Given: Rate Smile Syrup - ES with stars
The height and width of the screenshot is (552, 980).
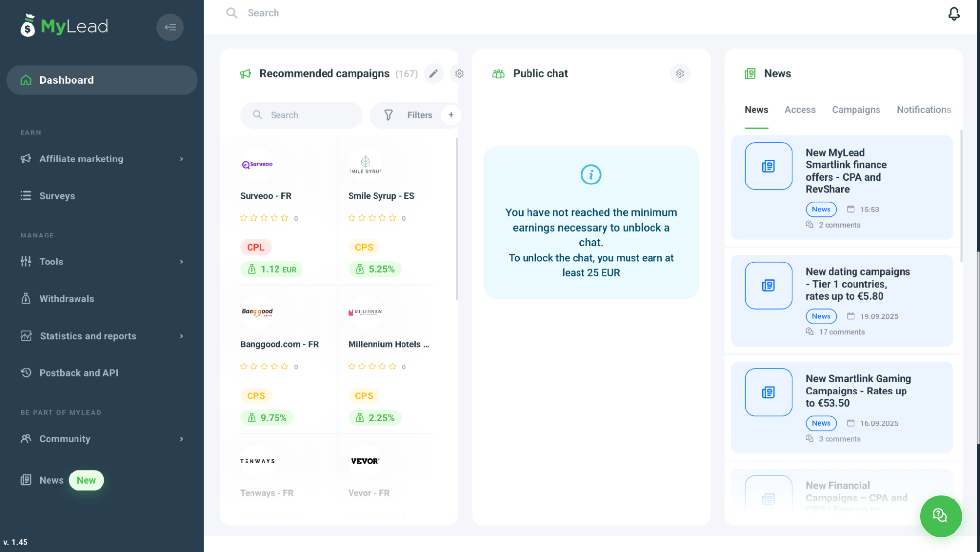Looking at the screenshot, I should [372, 218].
